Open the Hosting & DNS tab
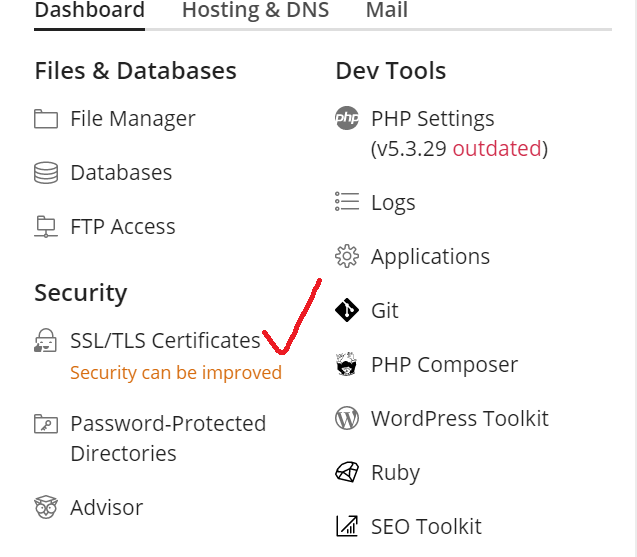 click(255, 11)
